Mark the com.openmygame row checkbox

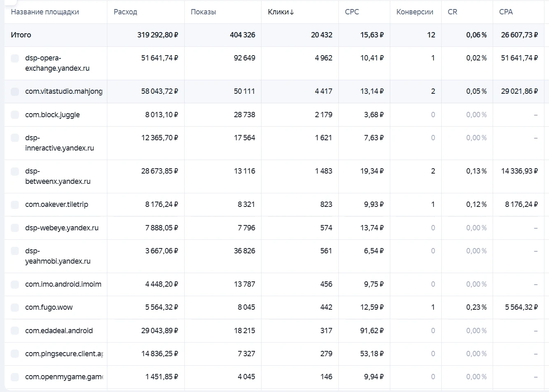coord(15,377)
